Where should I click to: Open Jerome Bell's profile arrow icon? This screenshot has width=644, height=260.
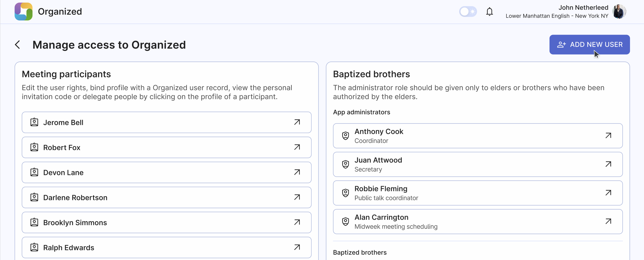pos(297,122)
